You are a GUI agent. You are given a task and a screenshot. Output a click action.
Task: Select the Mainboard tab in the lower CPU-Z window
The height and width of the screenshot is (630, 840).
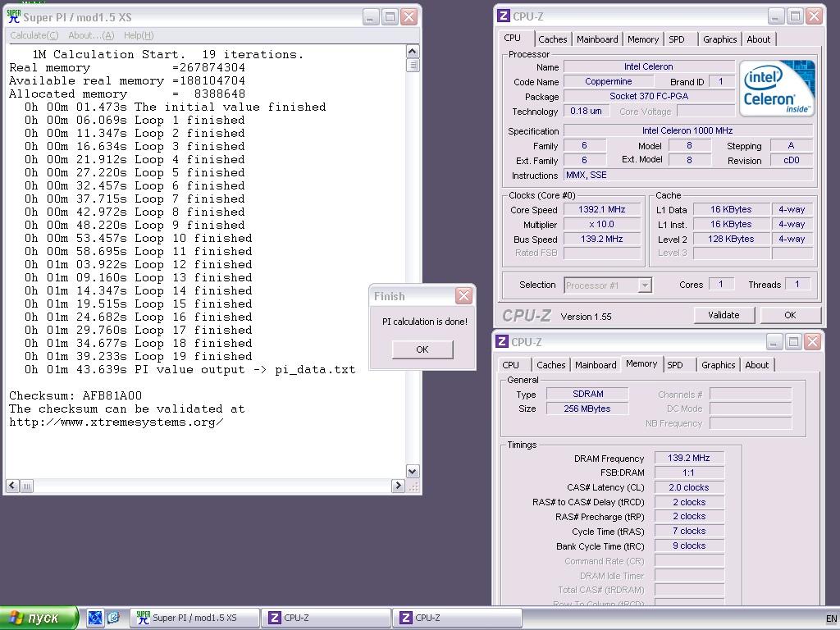pos(596,365)
